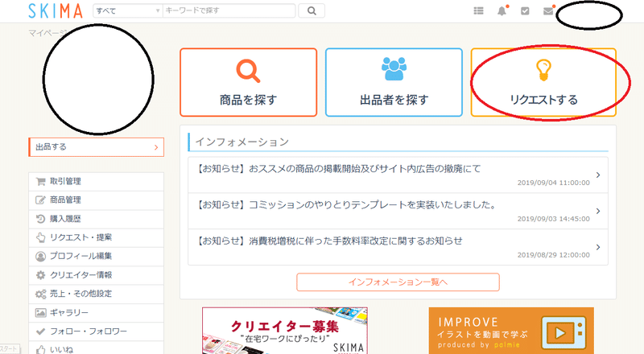
Task: Click the インフォメーション一覧へ button
Action: pyautogui.click(x=398, y=282)
